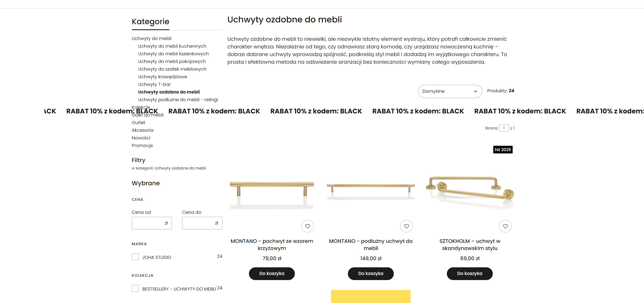Click heart icon for MONTANO podłużny uchwyt
644x303 pixels.
tap(406, 226)
